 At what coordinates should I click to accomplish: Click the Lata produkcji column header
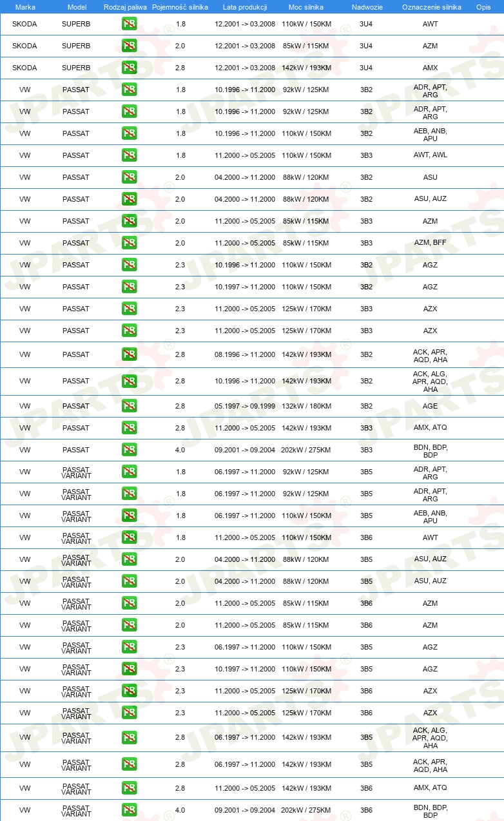245,7
